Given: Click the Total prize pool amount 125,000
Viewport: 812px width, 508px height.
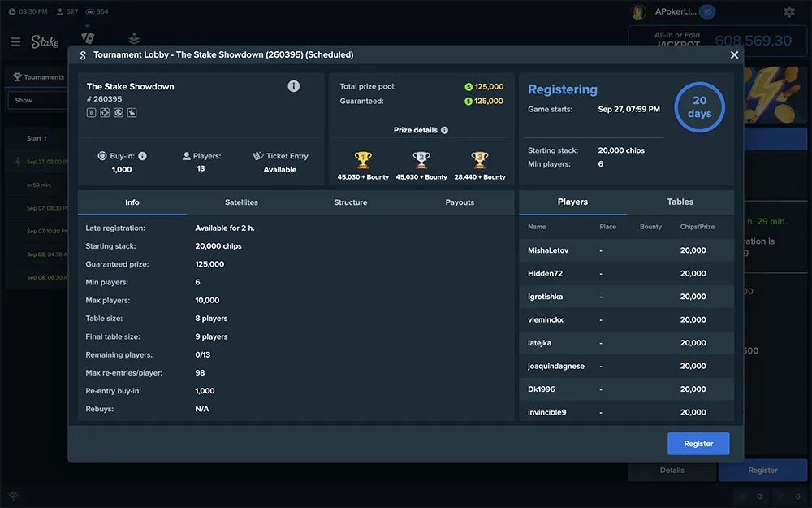Looking at the screenshot, I should point(489,87).
